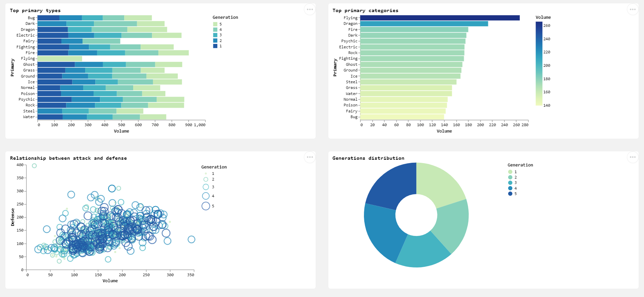Select Generation 5 dot in donut chart legend

pos(510,194)
